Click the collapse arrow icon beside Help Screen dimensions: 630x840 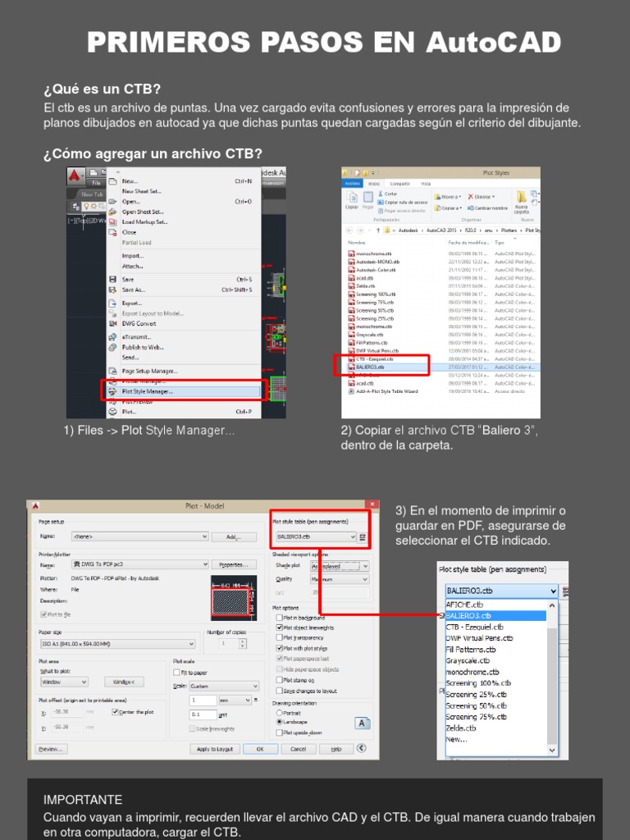click(362, 748)
